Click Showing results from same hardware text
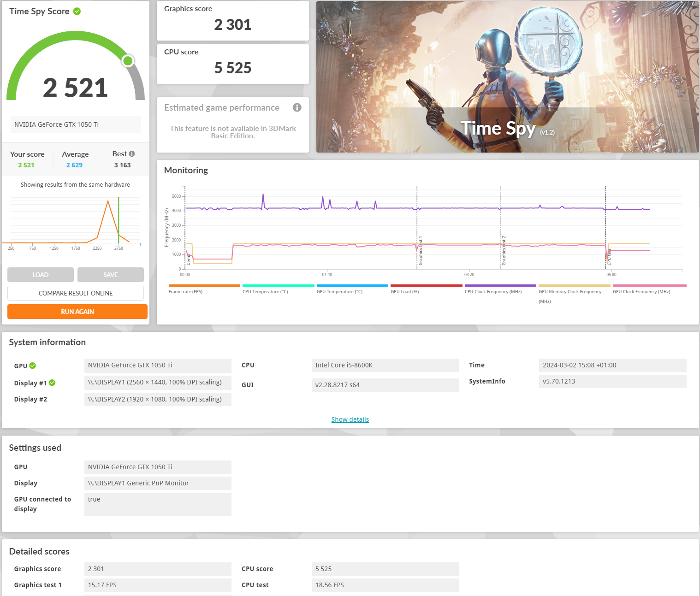This screenshot has height=596, width=700. [x=75, y=185]
